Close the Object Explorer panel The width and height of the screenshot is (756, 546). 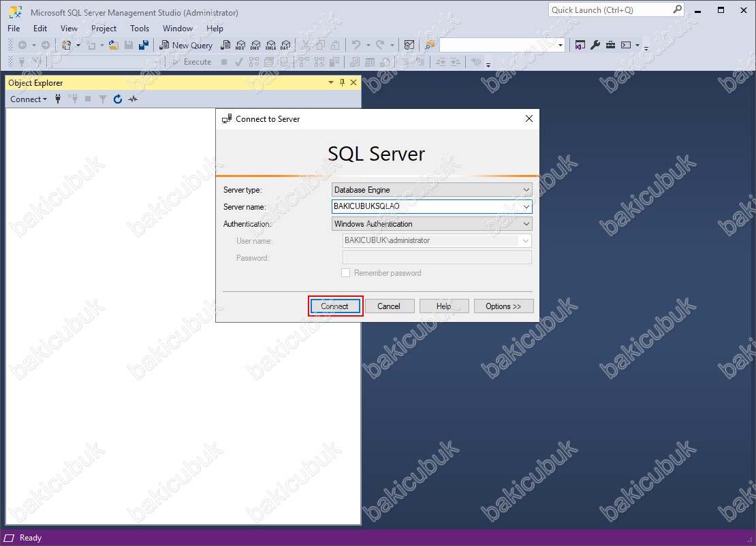(353, 82)
